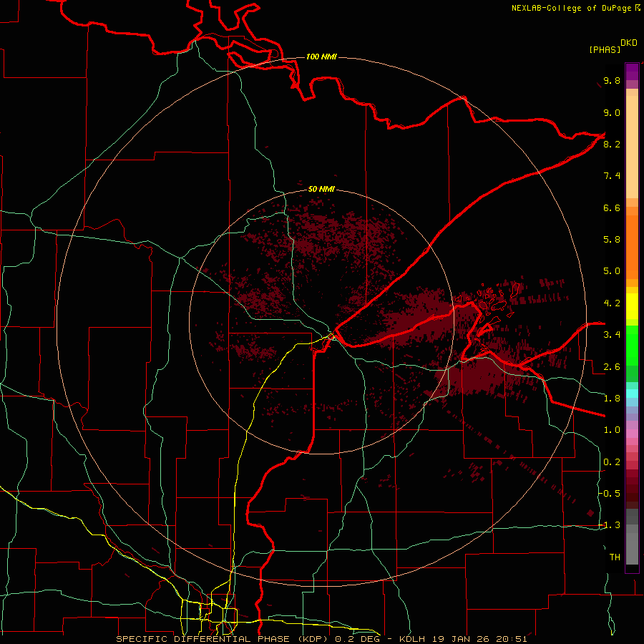Click the TH label on the color scale
This screenshot has width=644, height=644.
[615, 557]
